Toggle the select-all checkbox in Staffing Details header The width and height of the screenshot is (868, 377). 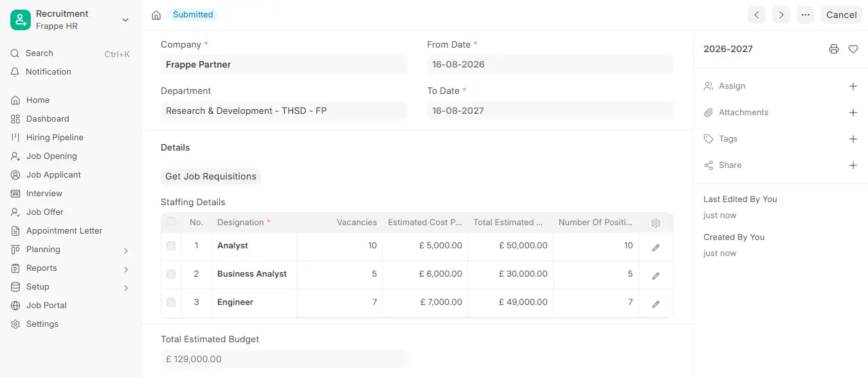pos(171,222)
